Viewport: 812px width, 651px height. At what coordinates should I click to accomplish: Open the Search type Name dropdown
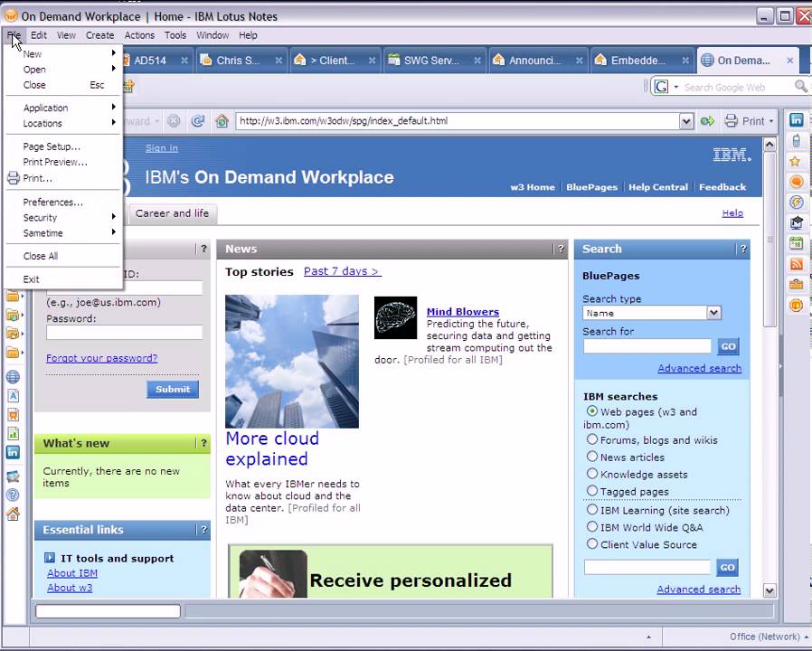tap(713, 313)
